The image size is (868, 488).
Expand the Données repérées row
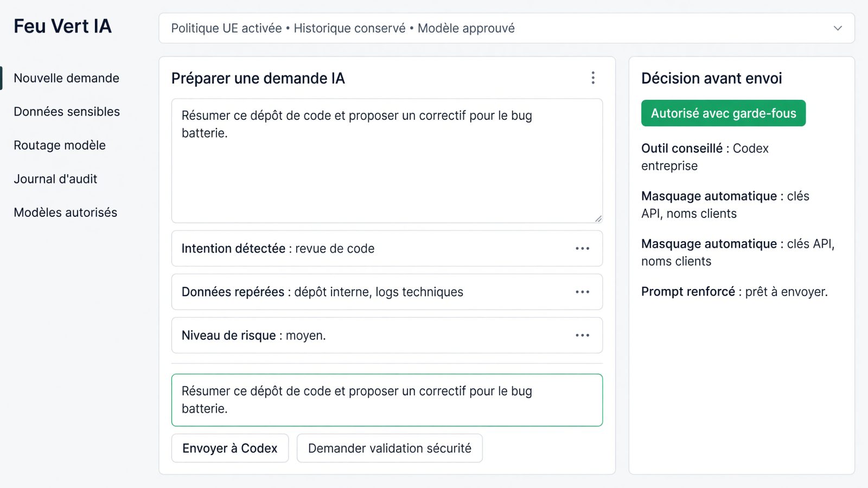click(387, 292)
